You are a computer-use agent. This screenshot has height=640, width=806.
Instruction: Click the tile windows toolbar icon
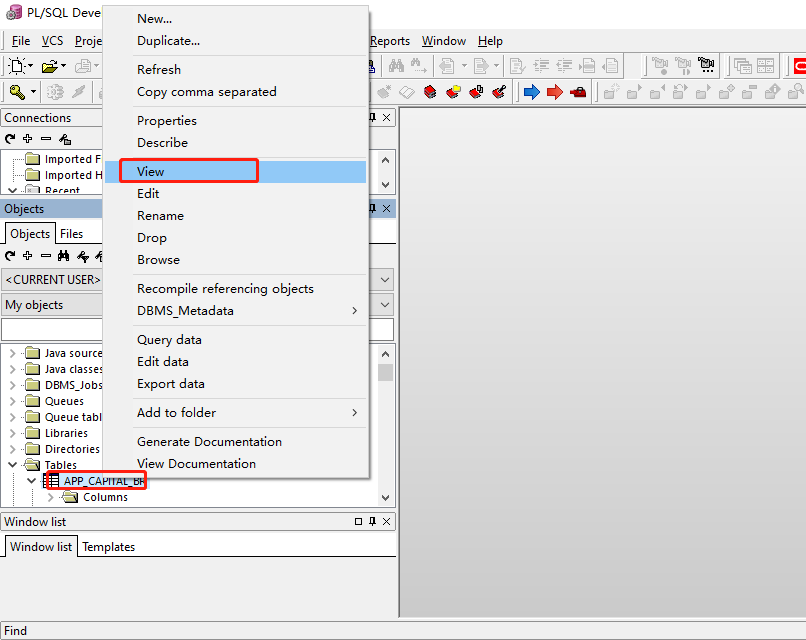765,66
